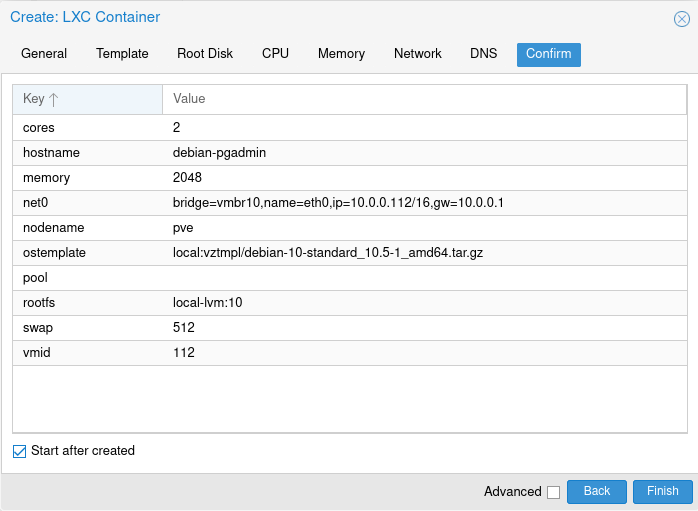
Task: Open the Template tab
Action: click(x=122, y=54)
